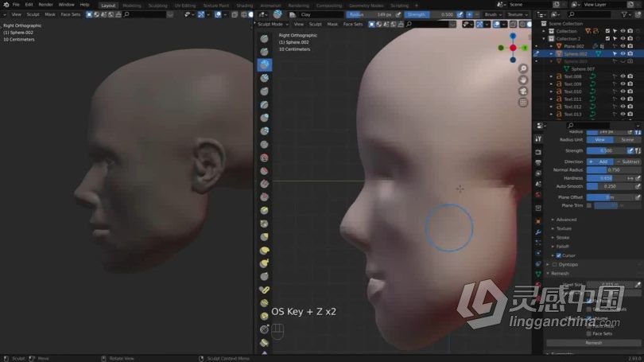Click the Plane.002 mesh icon in outliner

coord(559,46)
